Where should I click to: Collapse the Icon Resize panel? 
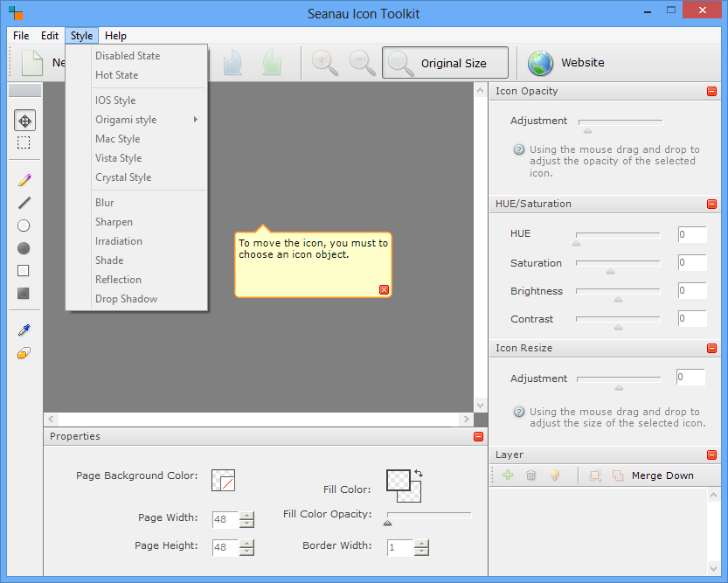click(711, 348)
